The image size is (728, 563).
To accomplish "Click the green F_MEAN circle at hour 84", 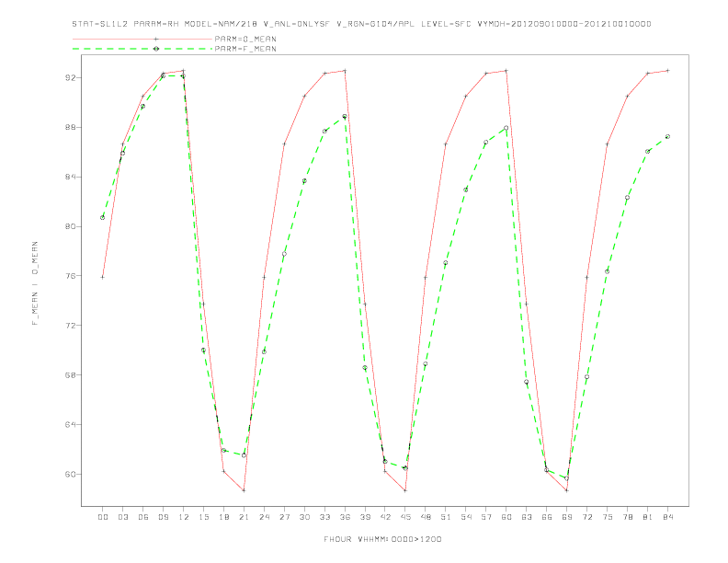I will (x=667, y=136).
